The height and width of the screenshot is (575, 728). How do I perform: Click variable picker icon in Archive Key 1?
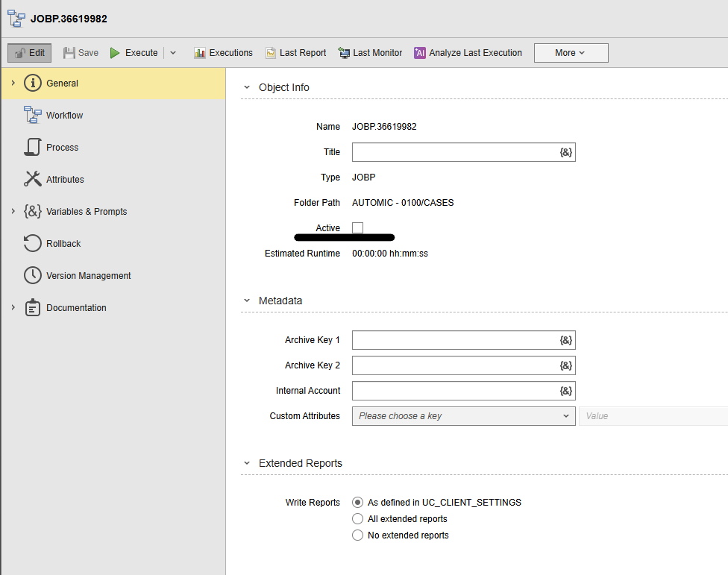[x=565, y=340]
